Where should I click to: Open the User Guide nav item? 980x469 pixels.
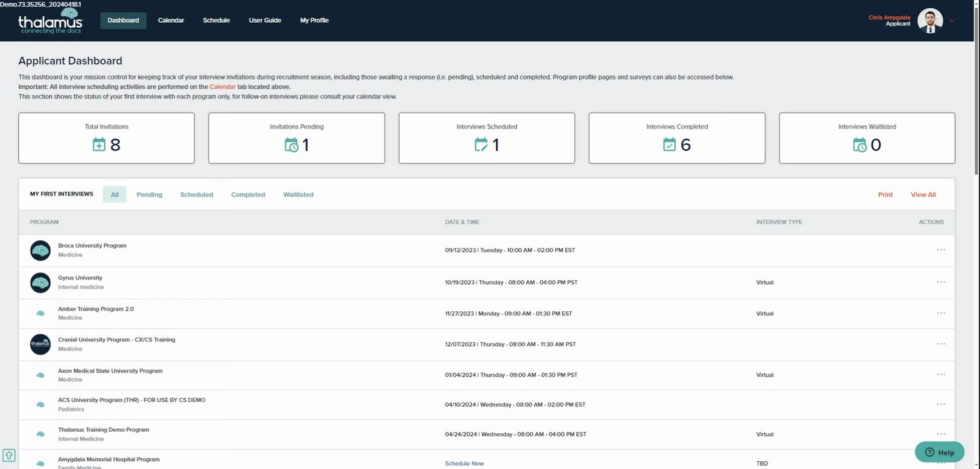point(265,20)
